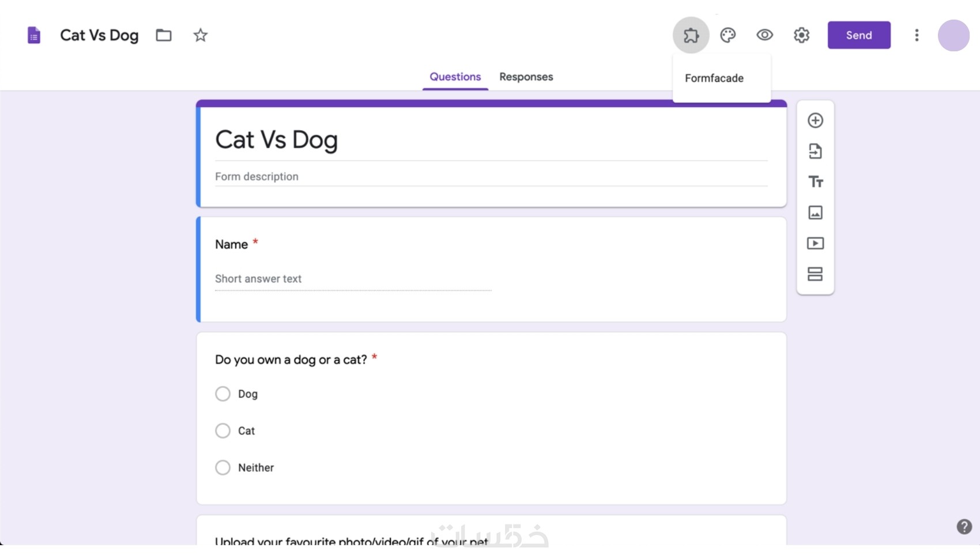Viewport: 980px width, 559px height.
Task: Select the Dog radio option
Action: [x=223, y=394]
